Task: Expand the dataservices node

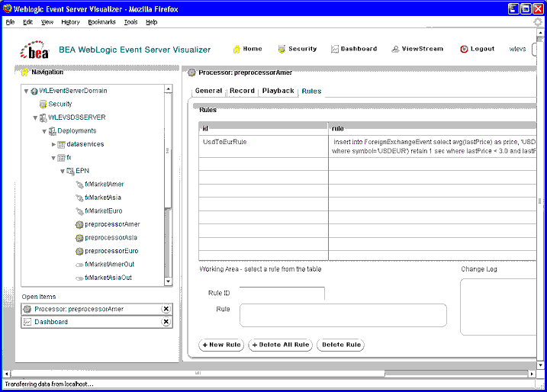Action: (x=53, y=144)
